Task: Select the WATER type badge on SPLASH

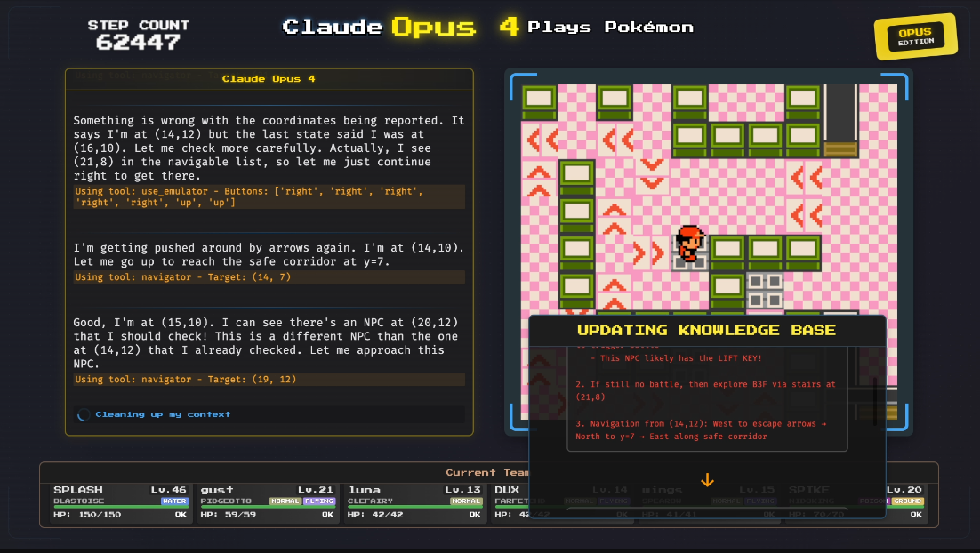Action: (x=174, y=501)
